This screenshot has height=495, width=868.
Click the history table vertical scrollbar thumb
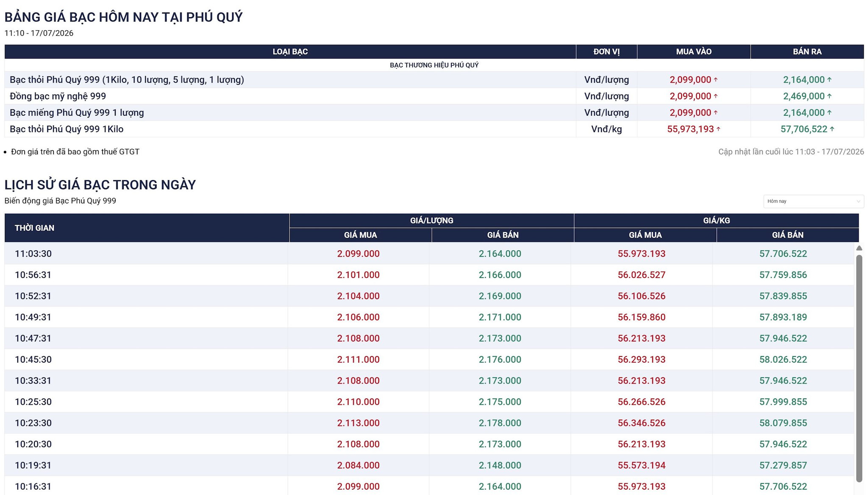coord(859,368)
